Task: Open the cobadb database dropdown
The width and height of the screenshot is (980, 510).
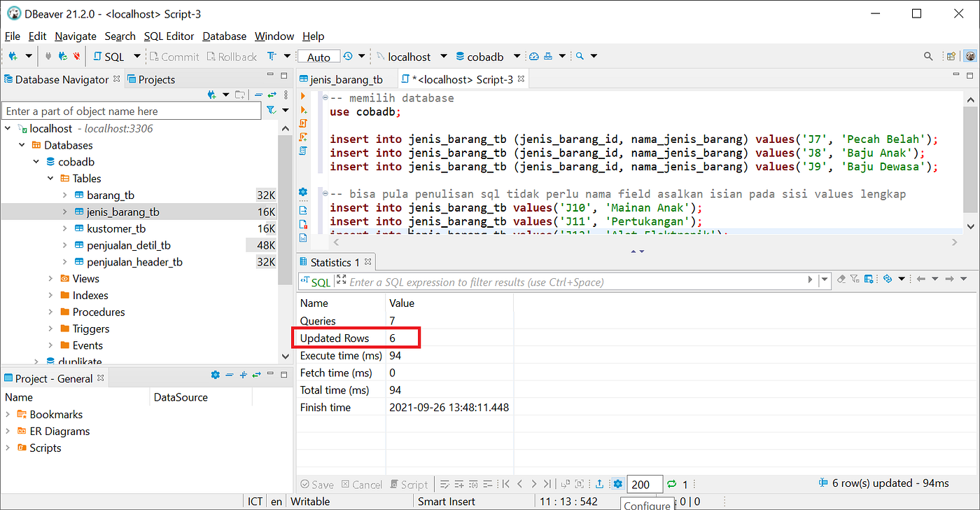Action: [x=516, y=56]
